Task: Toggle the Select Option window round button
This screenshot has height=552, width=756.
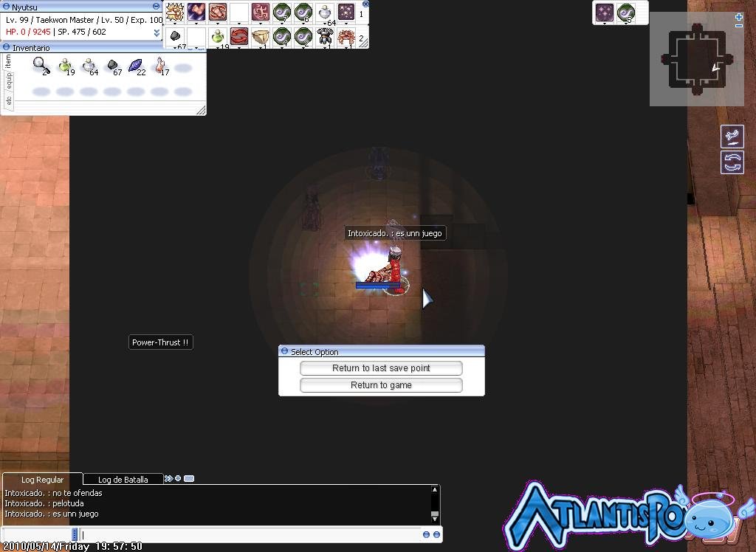Action: coord(284,351)
